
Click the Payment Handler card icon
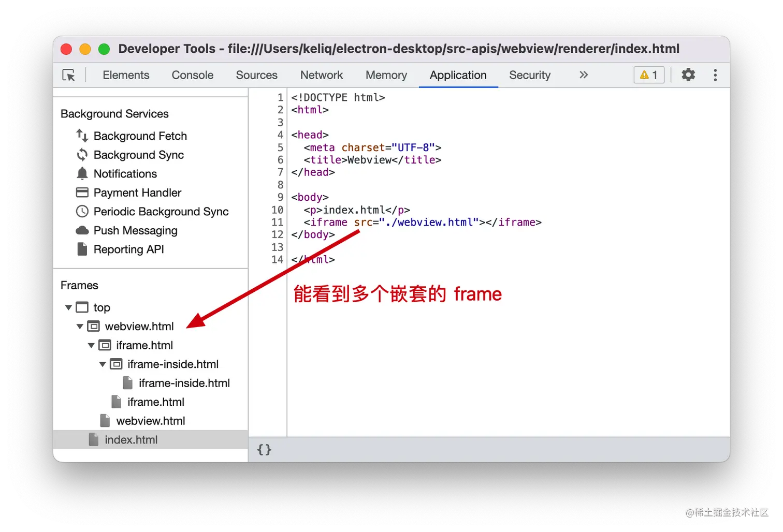(x=82, y=193)
